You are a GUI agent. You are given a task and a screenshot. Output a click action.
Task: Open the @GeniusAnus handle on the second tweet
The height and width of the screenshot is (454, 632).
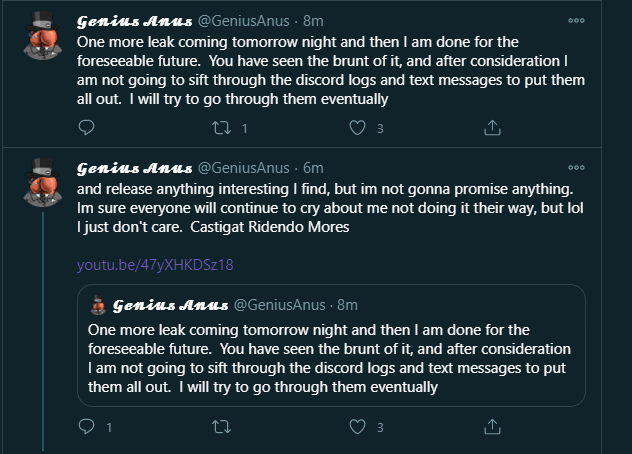coord(243,168)
